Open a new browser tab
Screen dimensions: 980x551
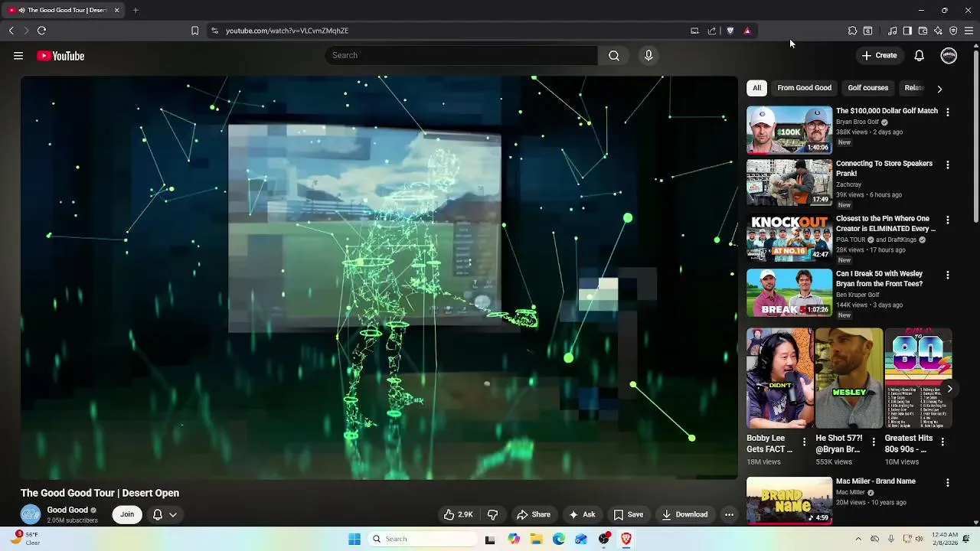click(136, 10)
